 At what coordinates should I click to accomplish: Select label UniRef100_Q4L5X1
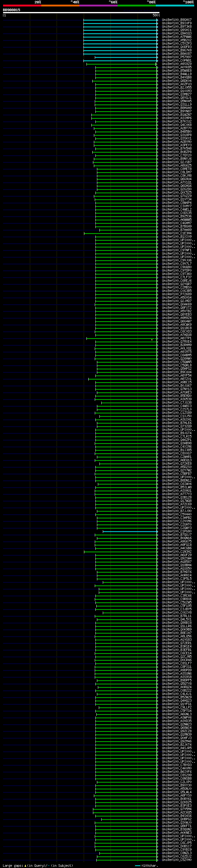[177, 620]
